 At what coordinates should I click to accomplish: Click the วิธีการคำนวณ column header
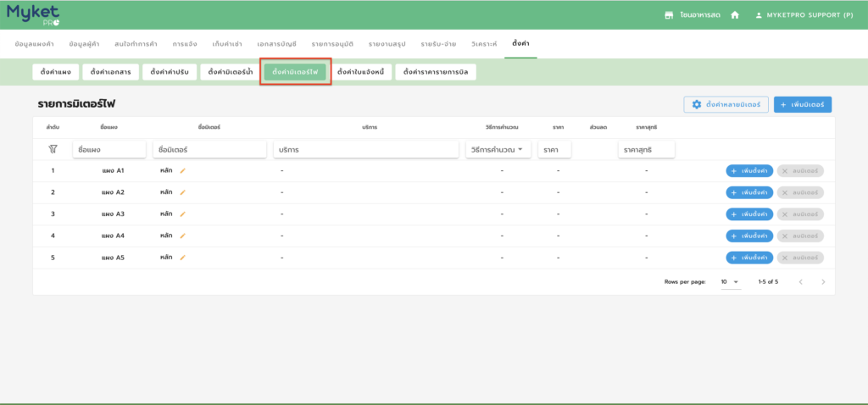[x=502, y=127]
